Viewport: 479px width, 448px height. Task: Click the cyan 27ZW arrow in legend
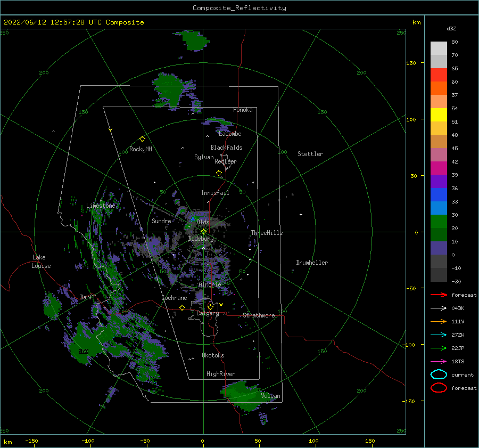pos(439,335)
